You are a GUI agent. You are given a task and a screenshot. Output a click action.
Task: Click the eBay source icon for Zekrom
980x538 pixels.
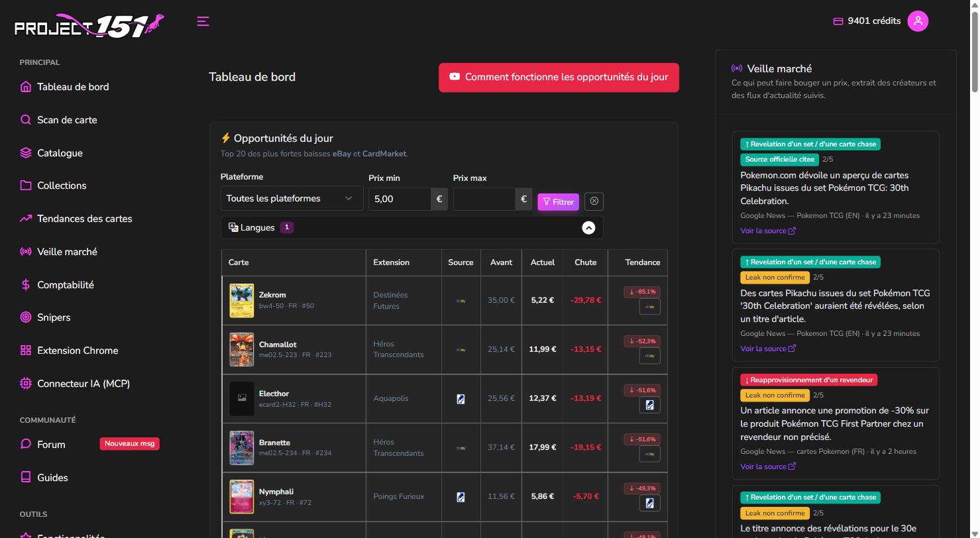(x=461, y=301)
